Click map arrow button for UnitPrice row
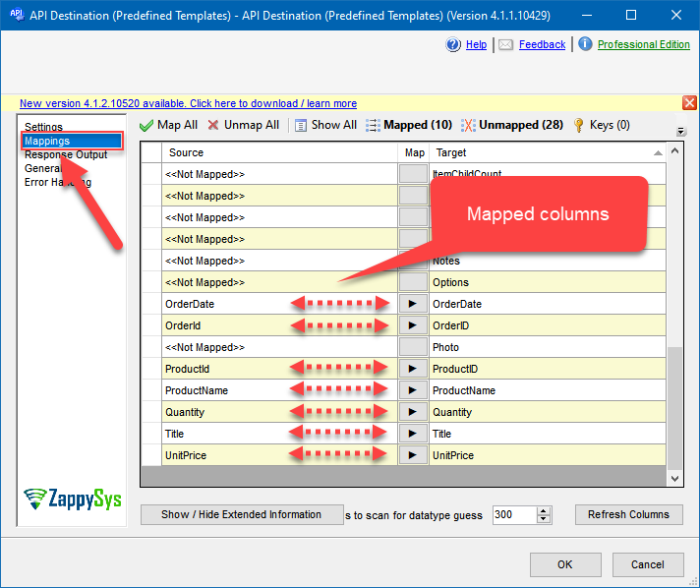This screenshot has height=588, width=700. [x=413, y=455]
